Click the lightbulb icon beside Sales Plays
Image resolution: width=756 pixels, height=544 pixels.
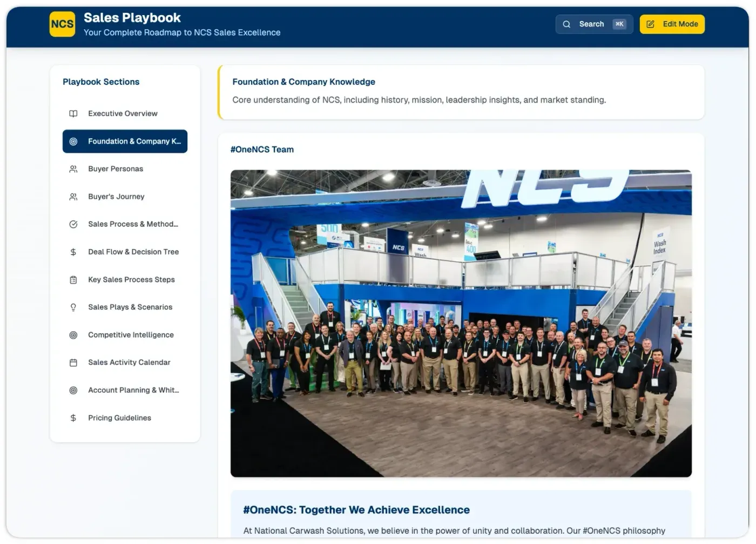(73, 307)
